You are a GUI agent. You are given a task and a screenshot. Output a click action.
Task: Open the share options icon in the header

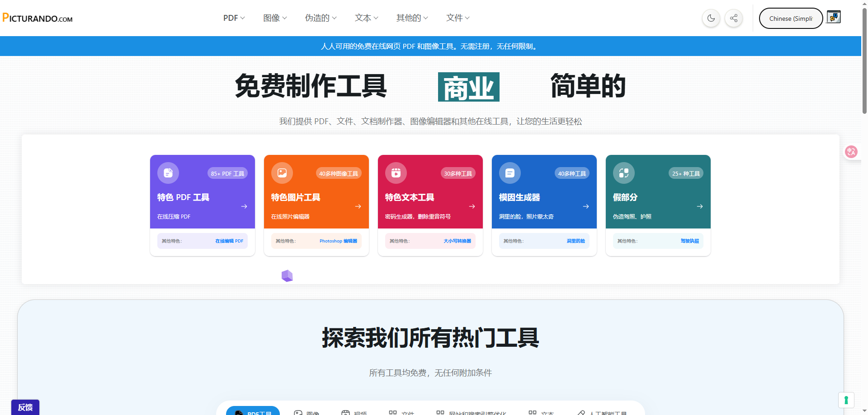click(x=733, y=18)
